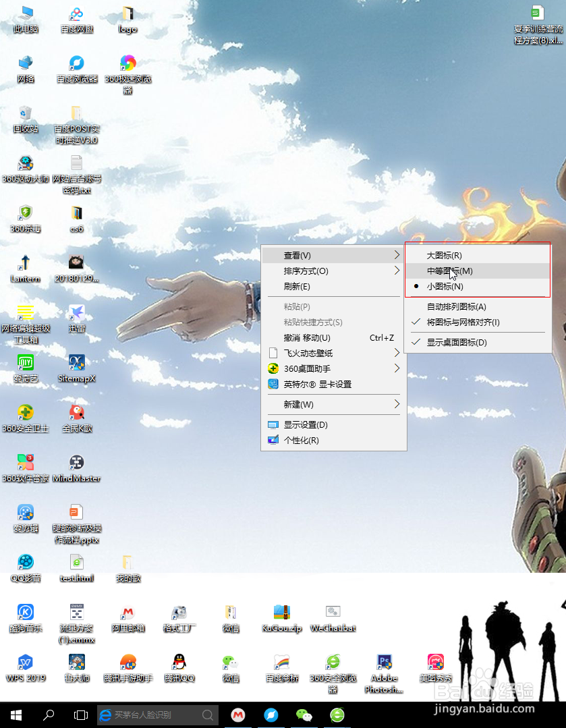Toggle 显示桌面图标(D) option
566x728 pixels.
pyautogui.click(x=478, y=342)
